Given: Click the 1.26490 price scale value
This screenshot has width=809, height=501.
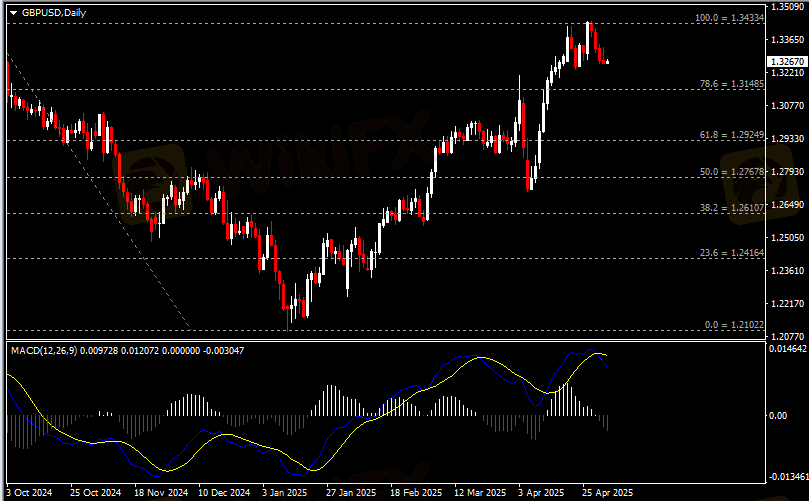Looking at the screenshot, I should click(x=787, y=205).
